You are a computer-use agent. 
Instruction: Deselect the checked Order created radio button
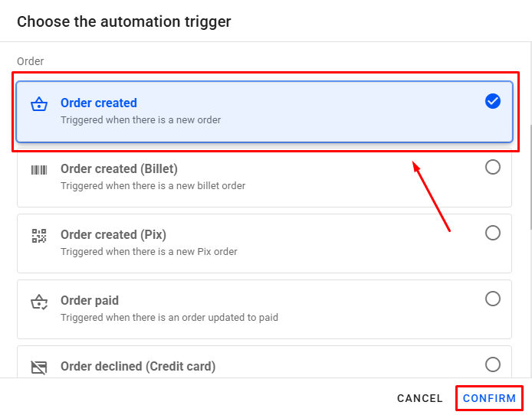[493, 101]
